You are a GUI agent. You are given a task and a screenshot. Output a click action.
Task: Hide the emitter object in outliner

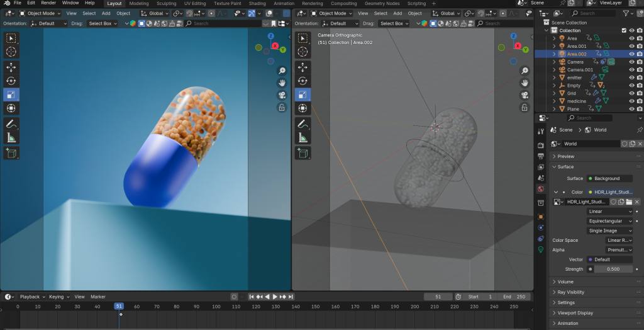tap(631, 77)
